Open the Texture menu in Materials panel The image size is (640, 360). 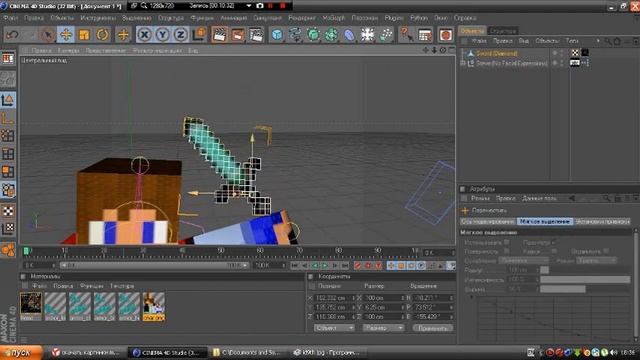tap(122, 286)
